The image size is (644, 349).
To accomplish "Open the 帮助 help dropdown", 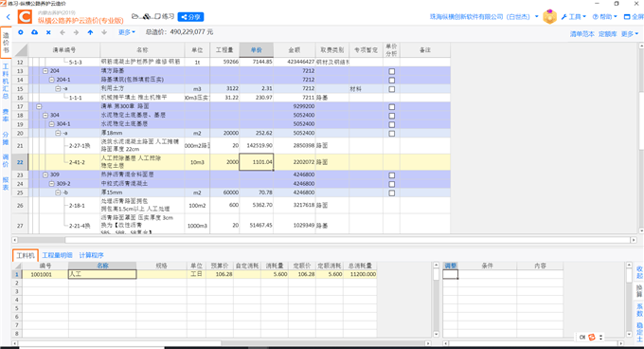I will click(x=604, y=17).
